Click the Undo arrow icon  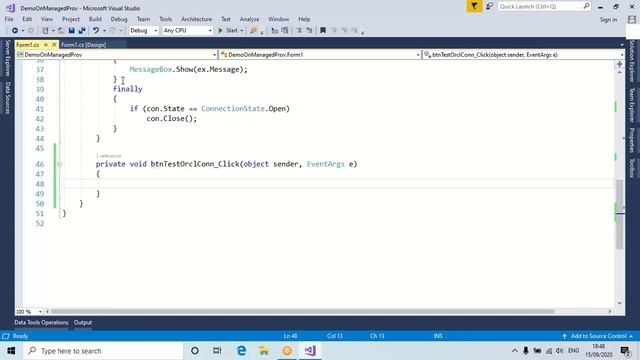tap(96, 31)
